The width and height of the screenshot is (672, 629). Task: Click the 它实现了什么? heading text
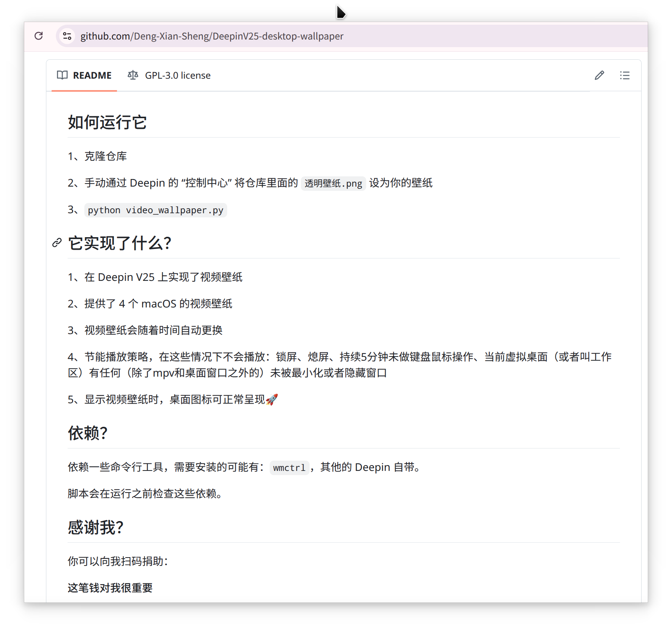(x=120, y=243)
